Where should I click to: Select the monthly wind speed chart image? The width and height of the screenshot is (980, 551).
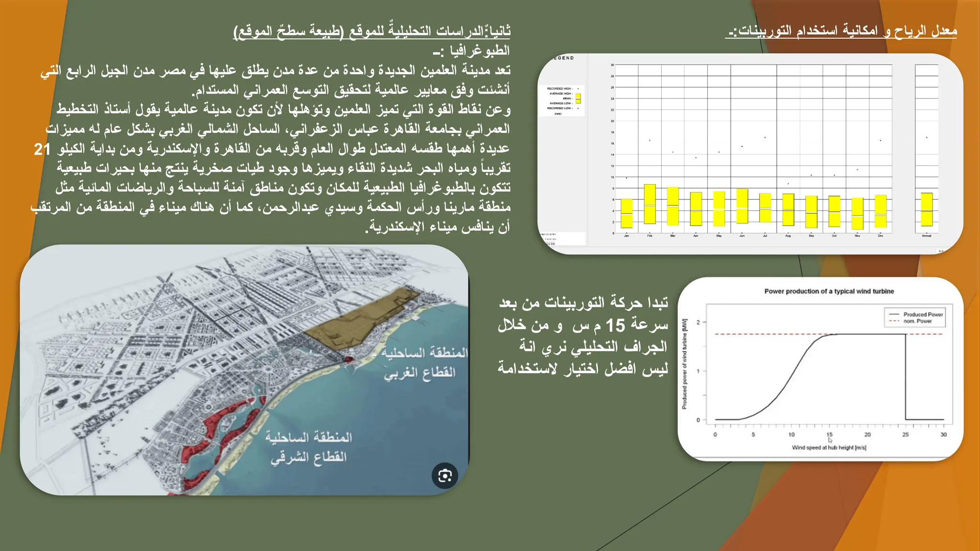750,154
